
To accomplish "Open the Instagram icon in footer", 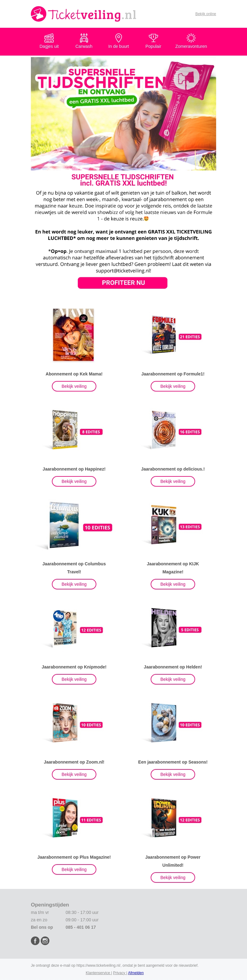I will 45,940.
